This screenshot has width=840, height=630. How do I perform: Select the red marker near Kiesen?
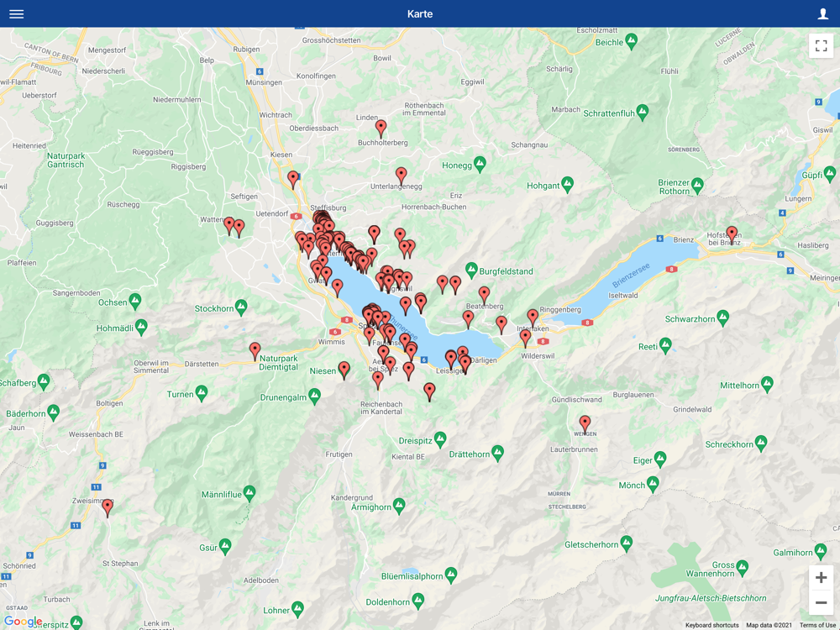pos(293,180)
